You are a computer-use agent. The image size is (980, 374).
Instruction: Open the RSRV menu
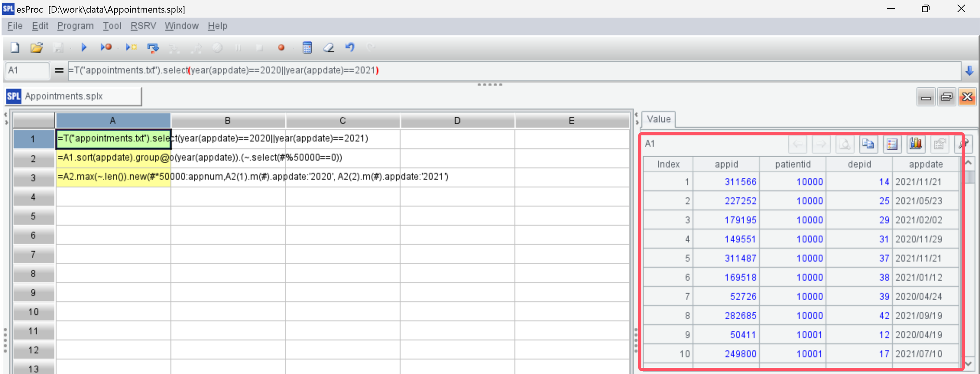click(x=143, y=26)
